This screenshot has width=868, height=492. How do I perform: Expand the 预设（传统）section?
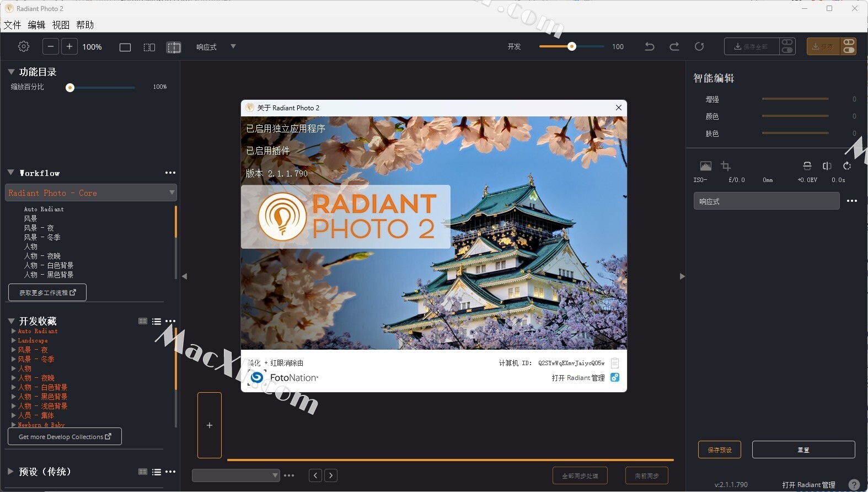pos(10,472)
